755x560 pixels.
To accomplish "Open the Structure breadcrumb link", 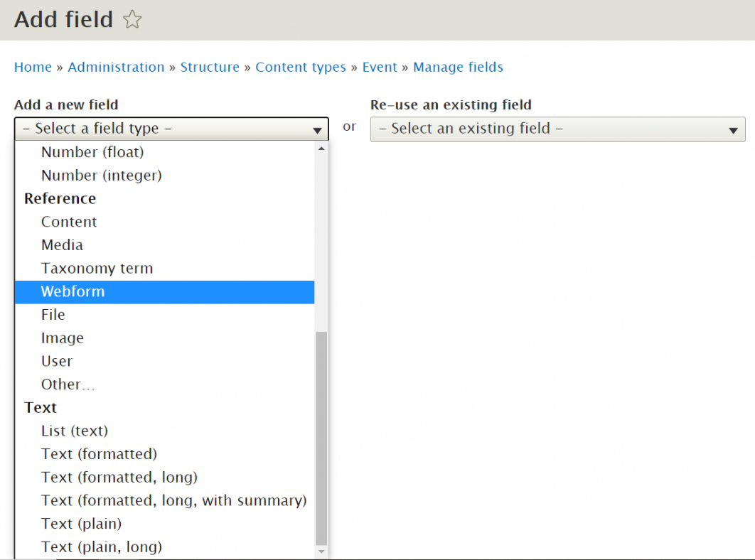I will (210, 67).
